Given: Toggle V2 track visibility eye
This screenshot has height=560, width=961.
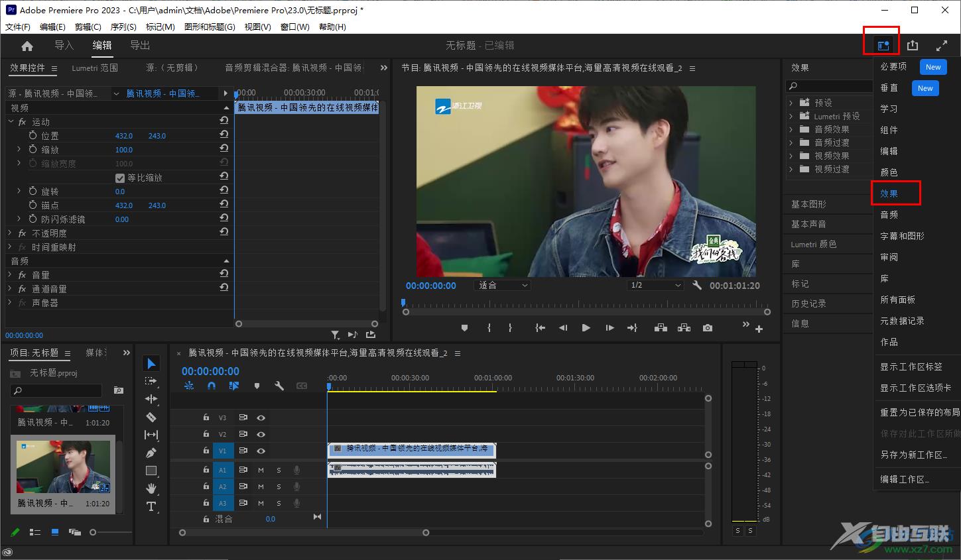Looking at the screenshot, I should (x=261, y=434).
